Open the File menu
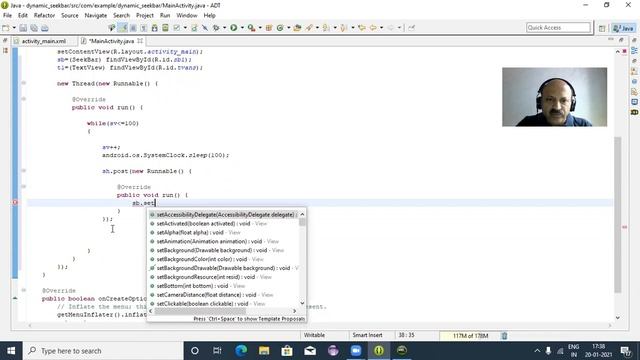The height and width of the screenshot is (360, 640). (7, 16)
